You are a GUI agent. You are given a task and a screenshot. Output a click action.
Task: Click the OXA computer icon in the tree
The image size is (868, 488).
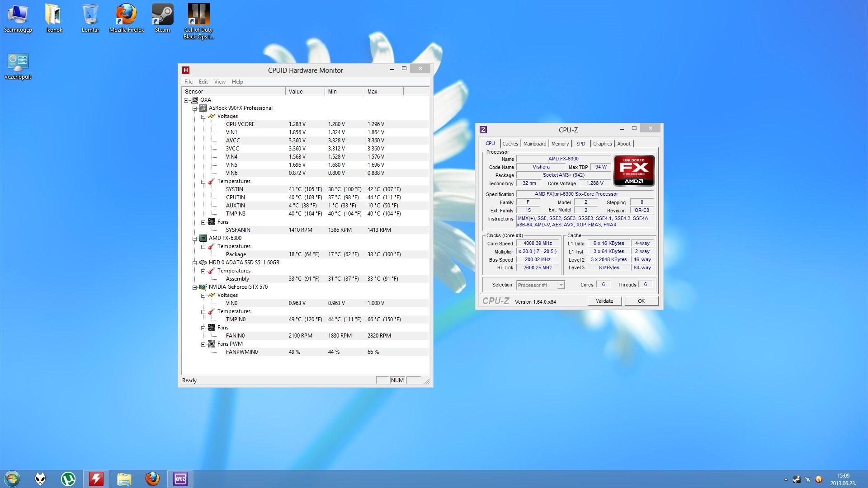pos(194,100)
